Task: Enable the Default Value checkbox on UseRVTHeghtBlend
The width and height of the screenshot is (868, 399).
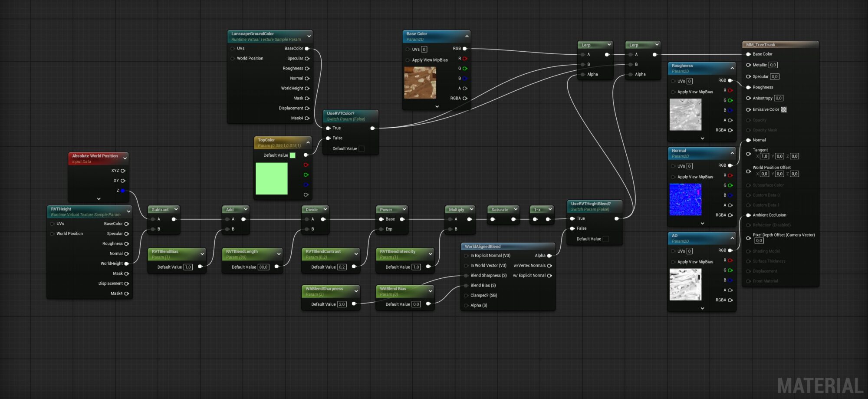Action: tap(606, 238)
